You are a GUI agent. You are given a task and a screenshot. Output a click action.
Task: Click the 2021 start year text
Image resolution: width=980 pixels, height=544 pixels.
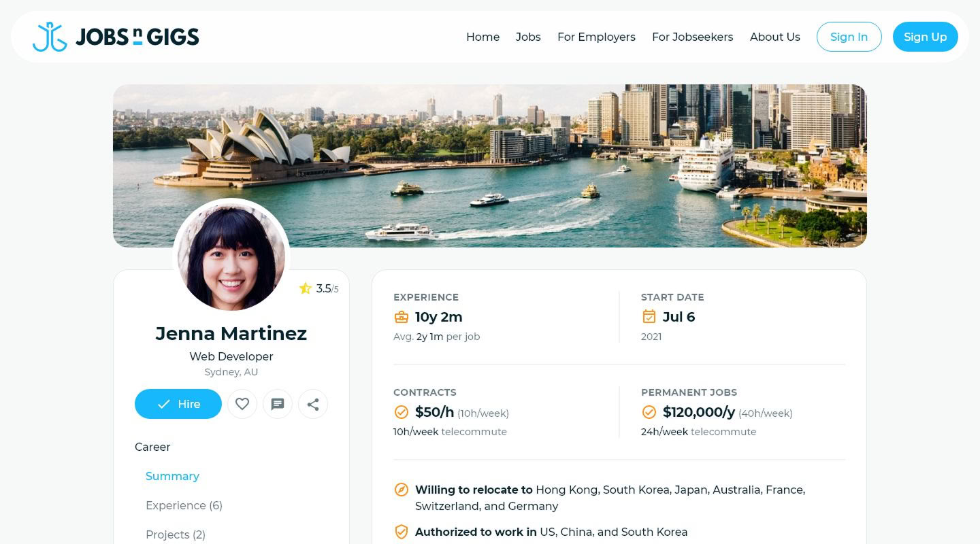(x=651, y=337)
